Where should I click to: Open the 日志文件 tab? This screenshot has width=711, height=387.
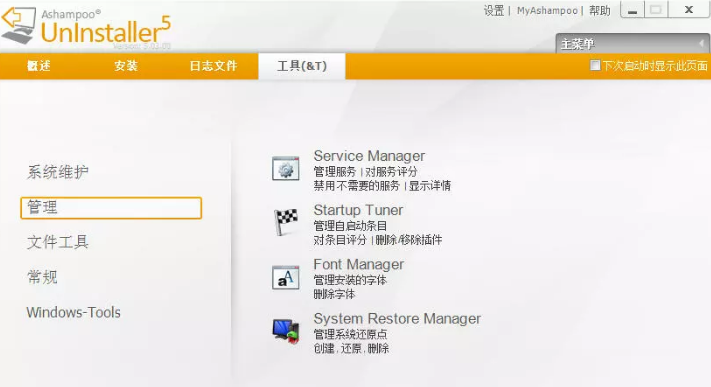coord(213,66)
